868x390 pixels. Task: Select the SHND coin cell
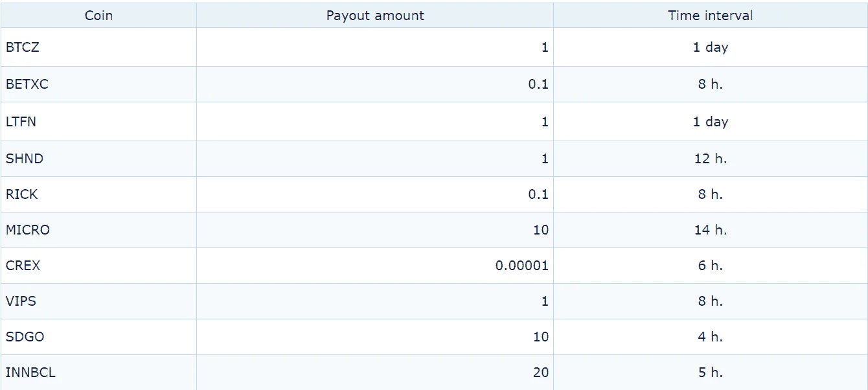pos(98,159)
